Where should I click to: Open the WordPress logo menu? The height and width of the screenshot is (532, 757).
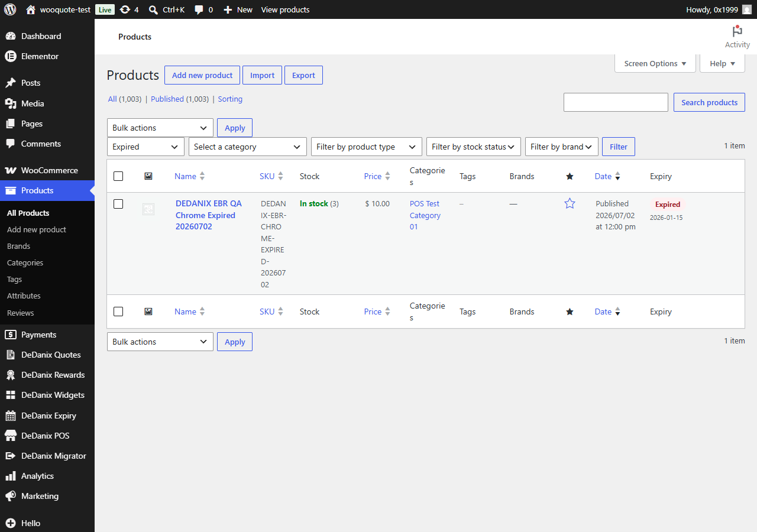10,9
